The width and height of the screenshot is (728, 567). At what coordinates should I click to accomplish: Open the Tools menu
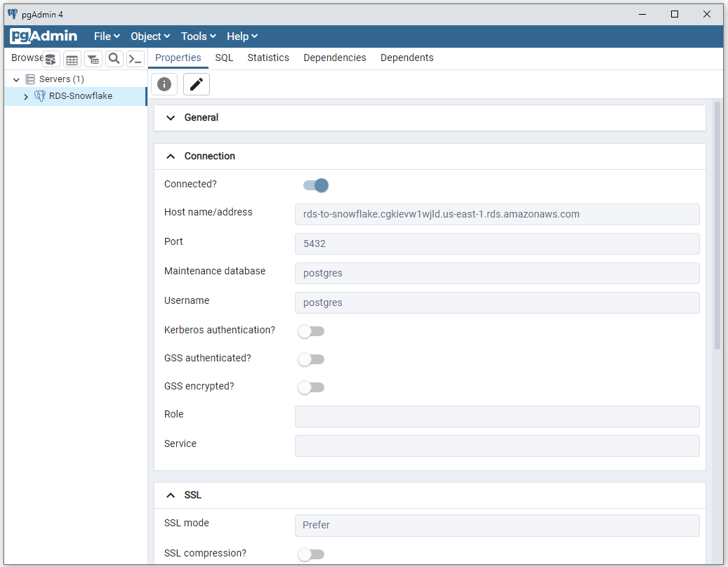pyautogui.click(x=198, y=36)
